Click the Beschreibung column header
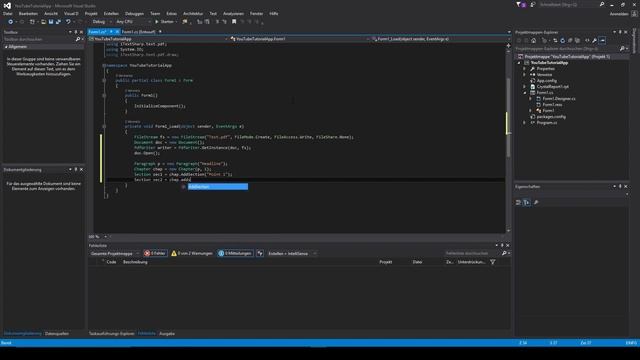Image resolution: width=640 pixels, height=360 pixels. click(x=135, y=262)
